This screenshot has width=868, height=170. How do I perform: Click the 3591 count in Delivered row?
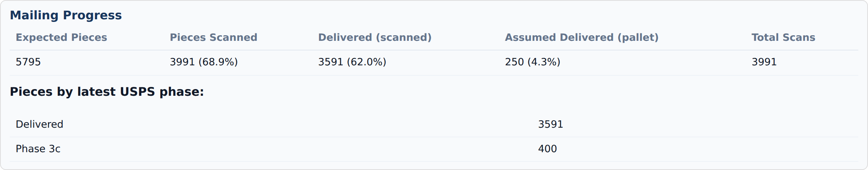550,124
